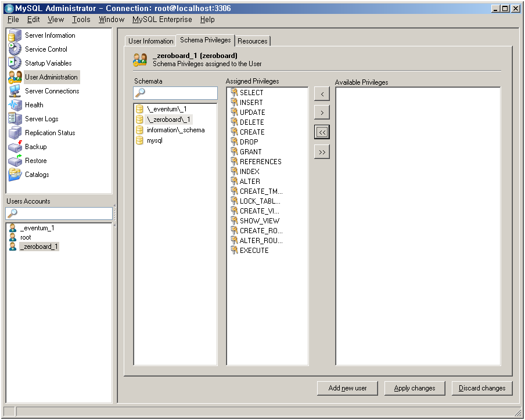Click the Startup Variables icon
525x420 pixels.
click(x=15, y=63)
